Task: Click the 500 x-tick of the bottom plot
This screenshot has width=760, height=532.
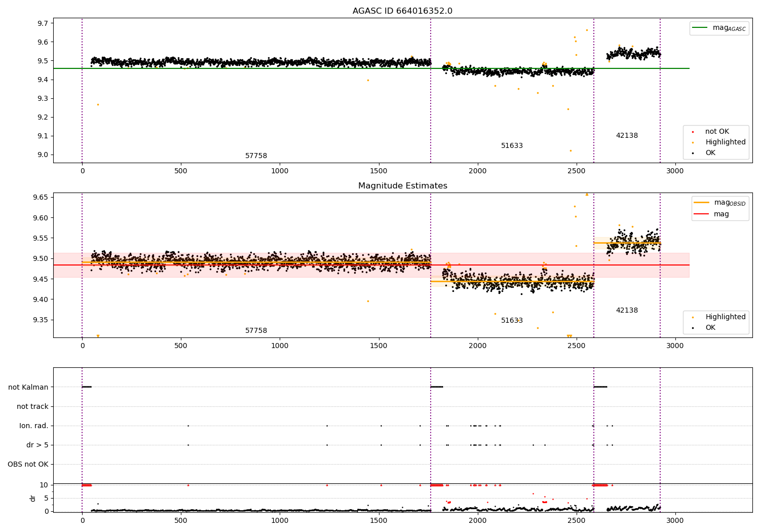Action: pos(181,520)
